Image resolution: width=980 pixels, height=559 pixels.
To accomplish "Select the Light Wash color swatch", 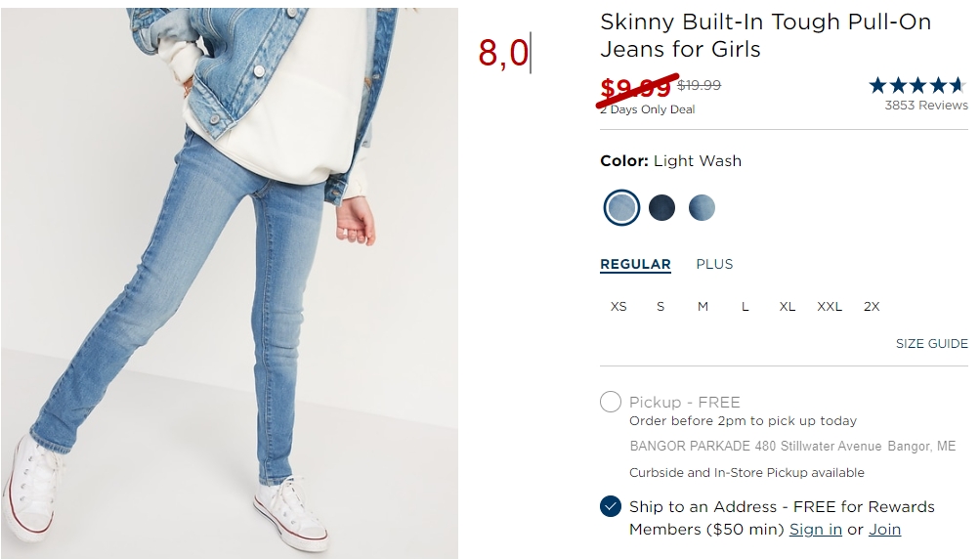I will point(621,207).
